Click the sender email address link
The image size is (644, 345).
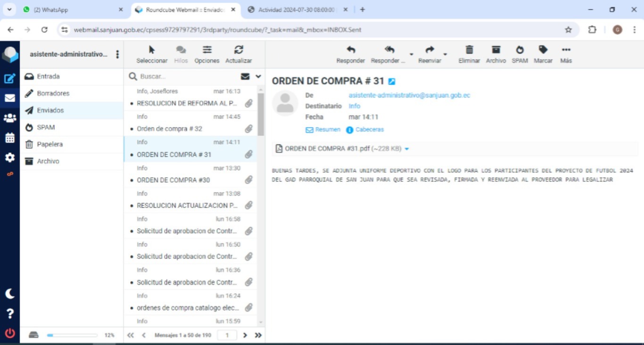click(x=409, y=95)
